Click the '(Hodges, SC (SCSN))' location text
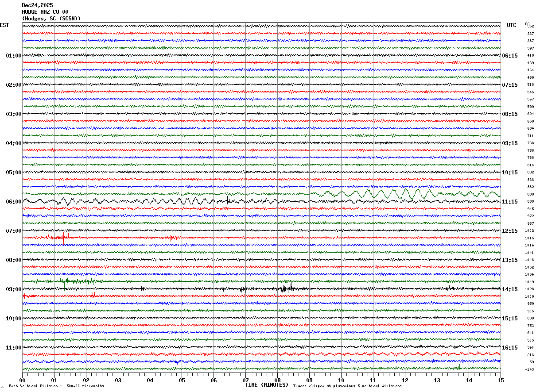The width and height of the screenshot is (536, 392). click(51, 19)
